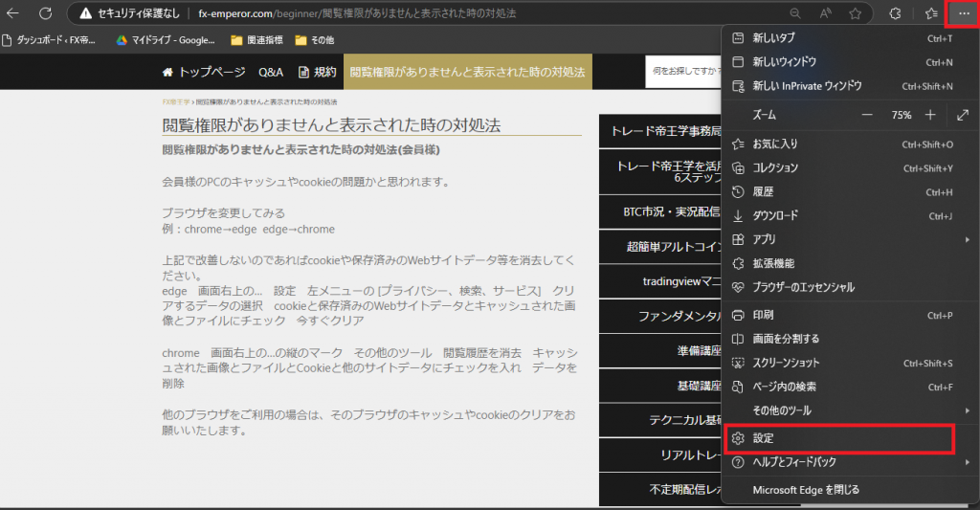Click the 75% zoom level value
980x510 pixels.
(x=902, y=115)
